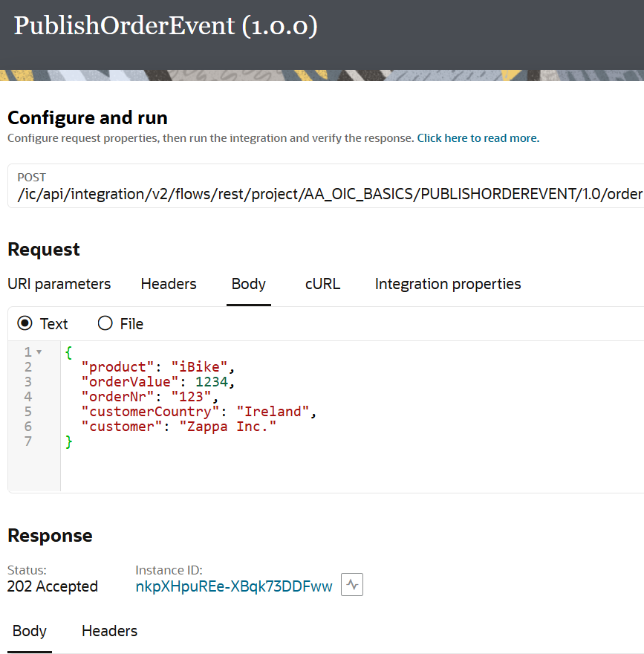Screen dimensions: 644x654
Task: Select the request Body tab
Action: pyautogui.click(x=248, y=284)
